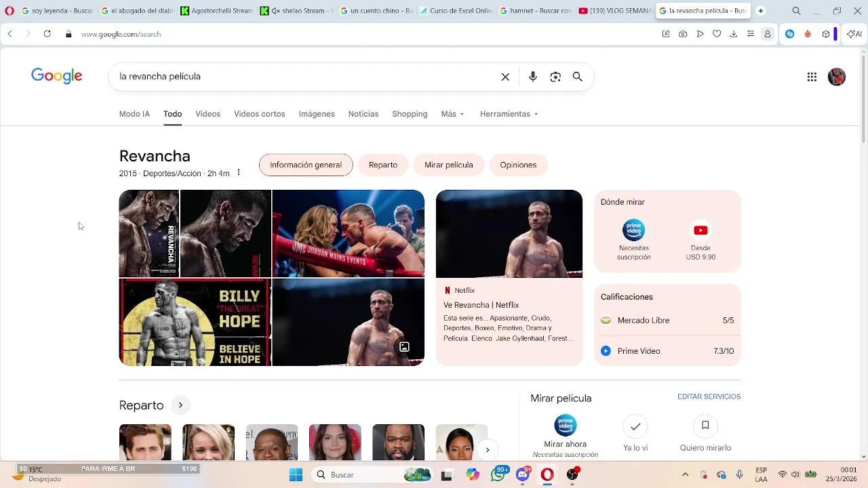The image size is (868, 488).
Task: Open OBS Studio from the taskbar
Action: click(x=572, y=474)
